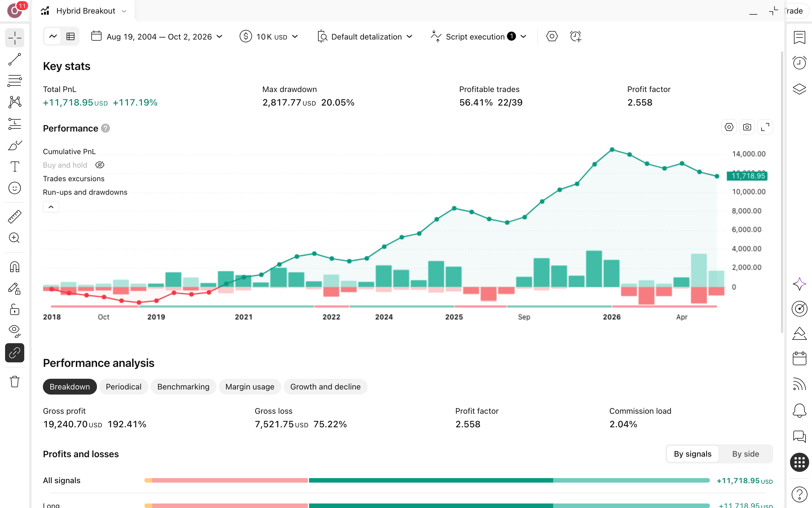Image resolution: width=812 pixels, height=508 pixels.
Task: Open the watchlist panel in right sidebar
Action: click(x=800, y=37)
